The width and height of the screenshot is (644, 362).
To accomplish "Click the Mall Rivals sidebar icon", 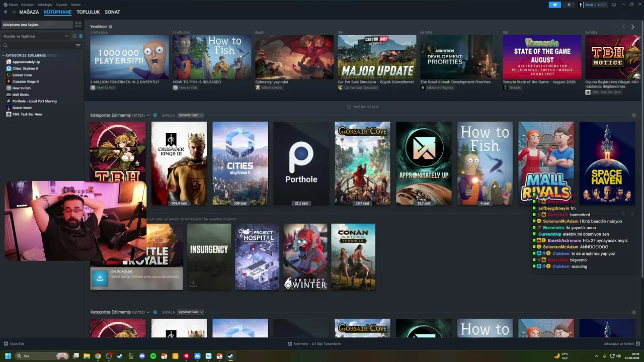I will pyautogui.click(x=9, y=95).
